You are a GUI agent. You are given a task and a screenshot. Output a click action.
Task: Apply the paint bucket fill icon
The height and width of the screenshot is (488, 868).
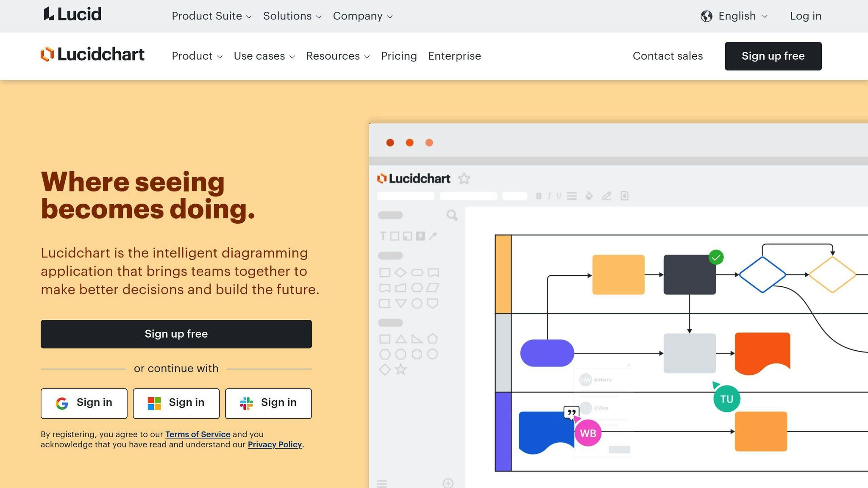589,196
